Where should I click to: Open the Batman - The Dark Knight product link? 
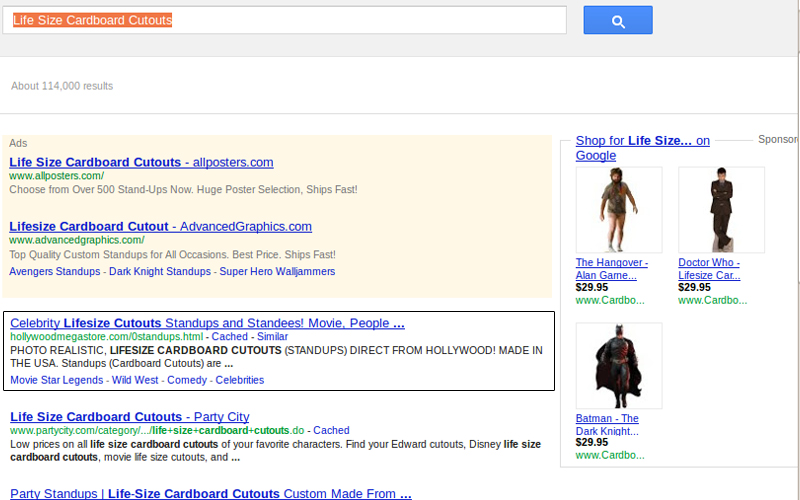tap(607, 424)
